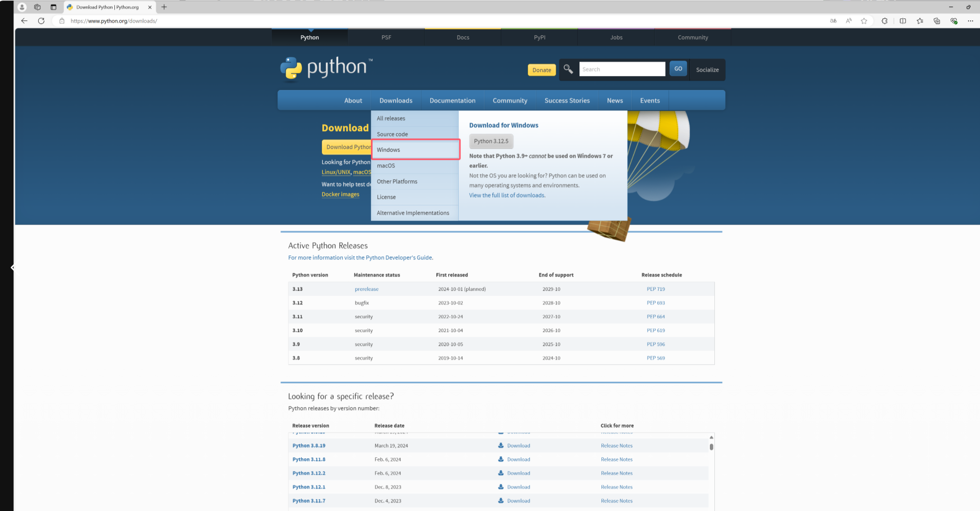Select Windows in Downloads menu
This screenshot has width=980, height=511.
(389, 150)
